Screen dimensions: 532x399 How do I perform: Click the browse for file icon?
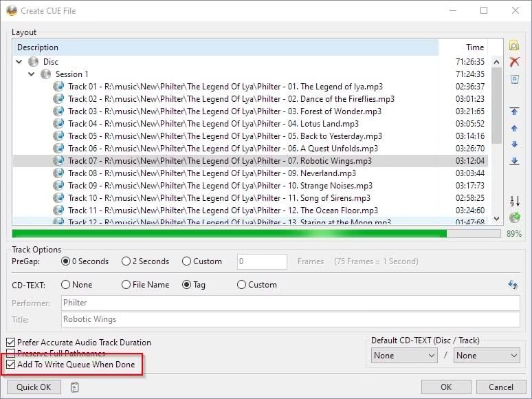click(x=514, y=46)
